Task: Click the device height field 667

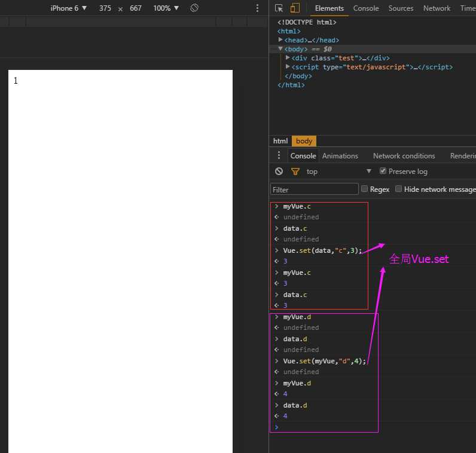Action: tap(135, 8)
